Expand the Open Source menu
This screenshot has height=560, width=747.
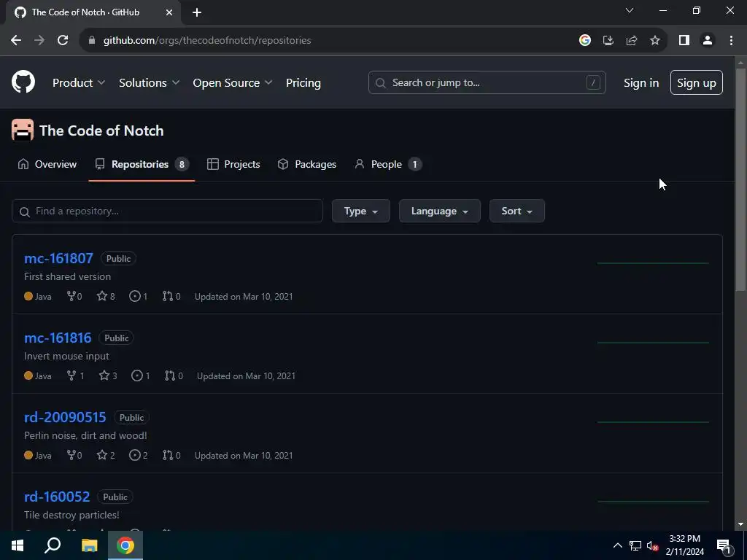[x=233, y=83]
